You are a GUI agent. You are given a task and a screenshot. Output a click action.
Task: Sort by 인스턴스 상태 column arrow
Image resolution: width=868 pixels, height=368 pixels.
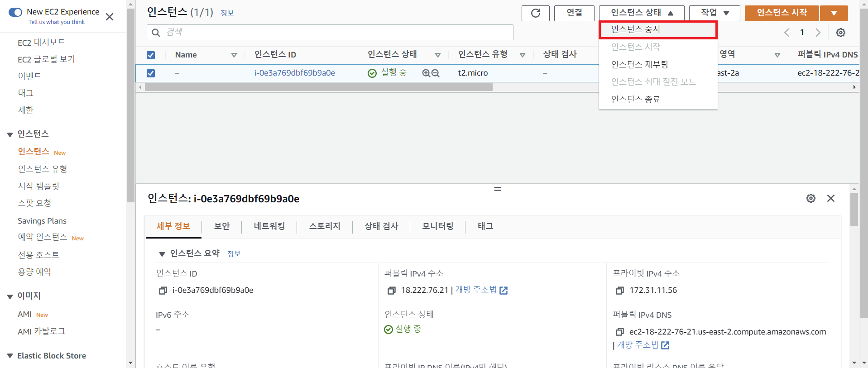(x=438, y=55)
